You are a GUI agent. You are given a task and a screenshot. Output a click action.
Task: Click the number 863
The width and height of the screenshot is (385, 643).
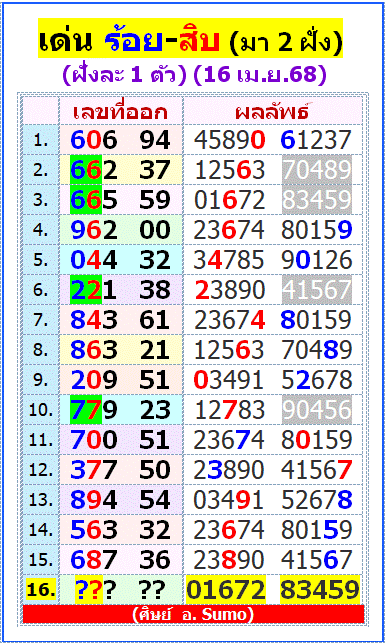94,350
